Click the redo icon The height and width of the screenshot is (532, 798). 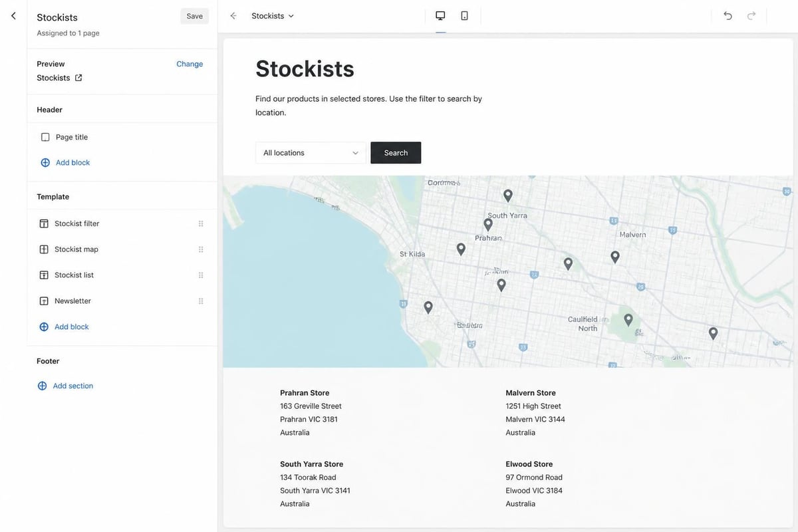tap(751, 16)
